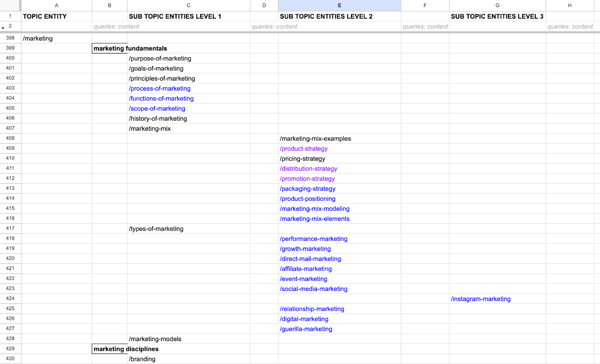Expand hidden rows arrow beside row 2
Viewport: 600px width, 364px height.
point(3,27)
